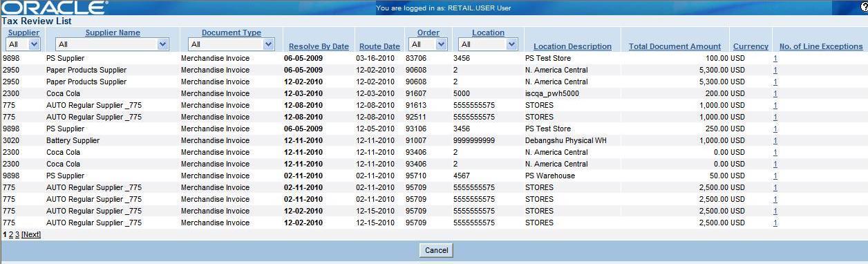Viewport: 868px width, 264px height.
Task: Click location 5000 cell
Action: click(x=462, y=93)
